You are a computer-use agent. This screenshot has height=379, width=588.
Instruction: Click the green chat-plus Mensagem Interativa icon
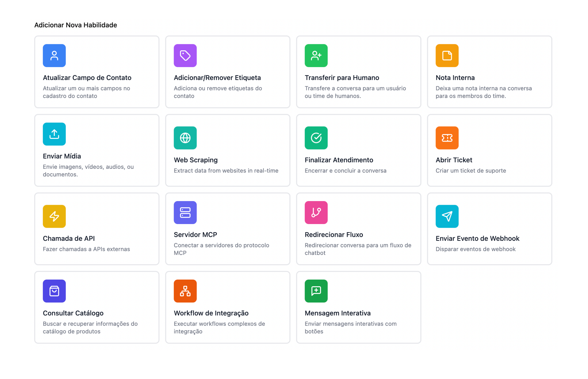[316, 291]
